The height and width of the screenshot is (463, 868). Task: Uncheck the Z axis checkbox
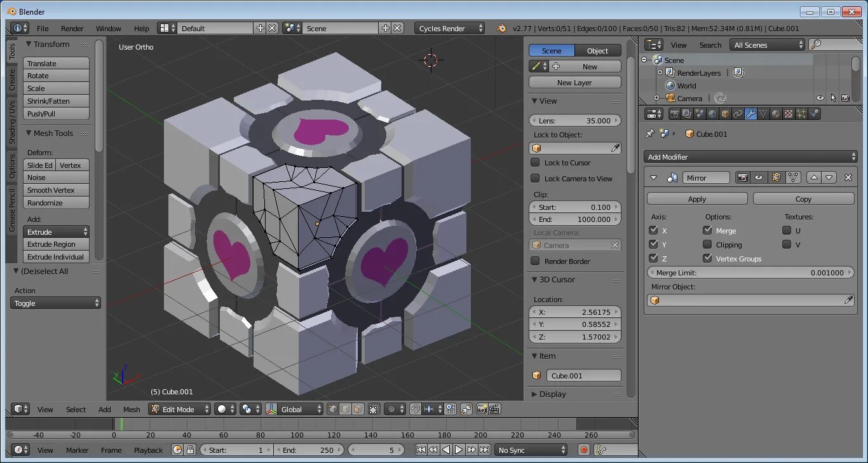(x=654, y=258)
